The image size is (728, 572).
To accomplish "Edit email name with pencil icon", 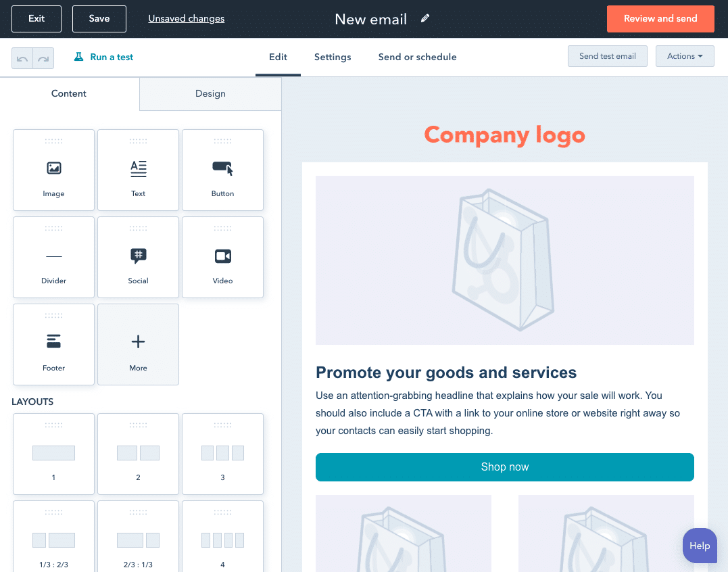I will tap(424, 18).
